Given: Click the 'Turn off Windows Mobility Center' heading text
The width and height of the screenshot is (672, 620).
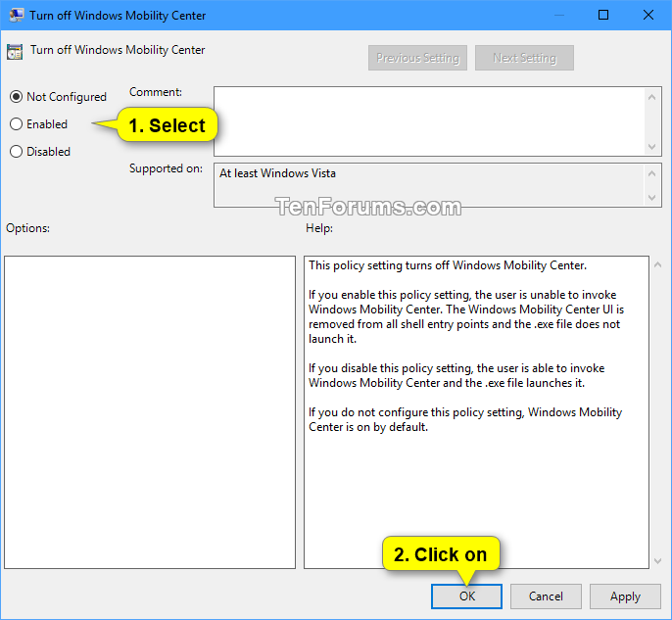Looking at the screenshot, I should pyautogui.click(x=118, y=50).
